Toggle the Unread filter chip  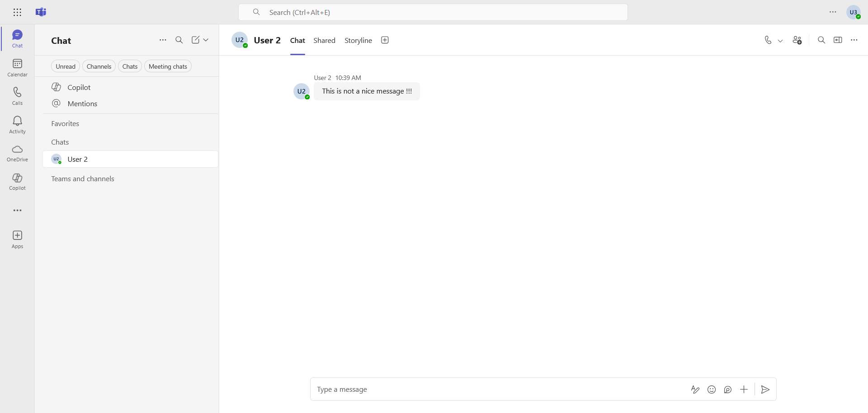[x=66, y=66]
